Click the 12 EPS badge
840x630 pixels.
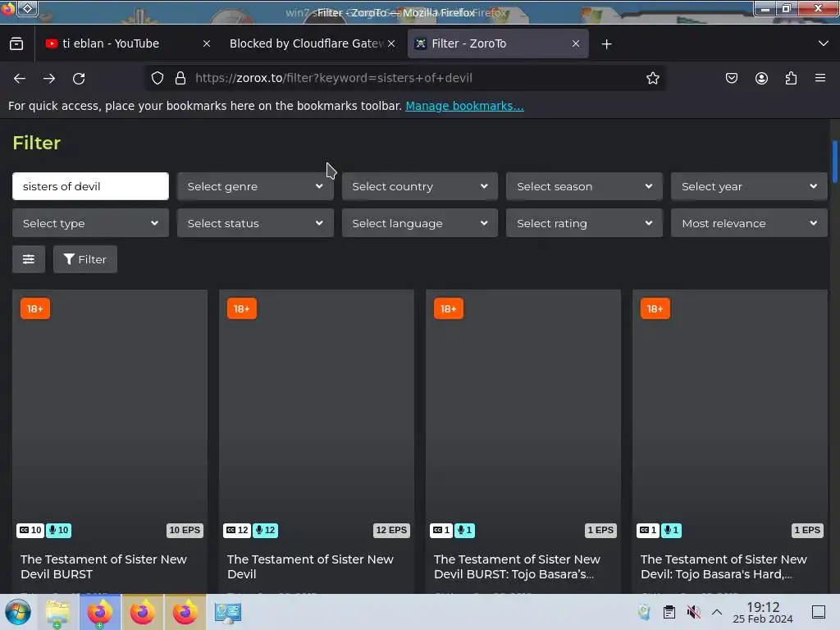(x=391, y=531)
